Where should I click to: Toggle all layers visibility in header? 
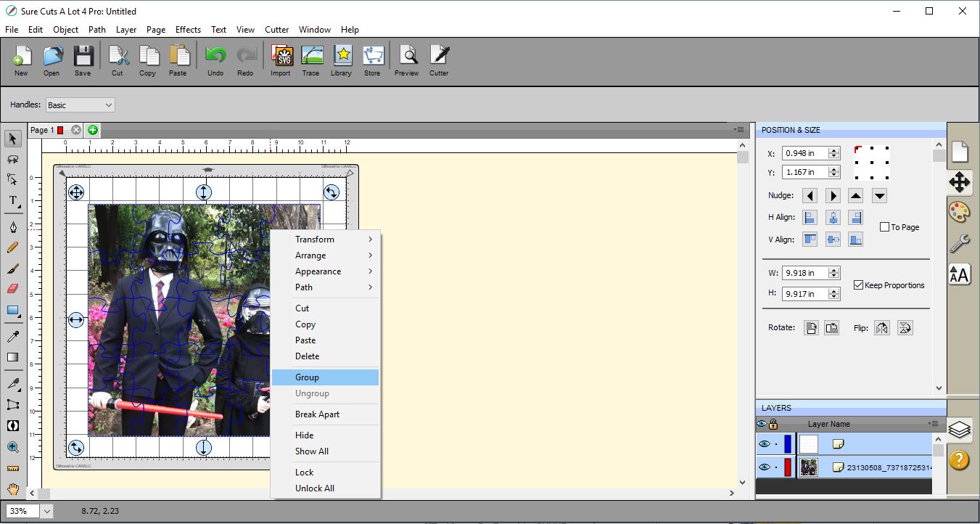pyautogui.click(x=762, y=424)
